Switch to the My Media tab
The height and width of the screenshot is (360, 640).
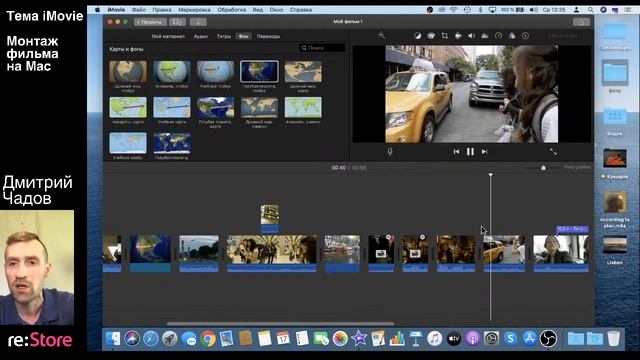click(x=168, y=36)
